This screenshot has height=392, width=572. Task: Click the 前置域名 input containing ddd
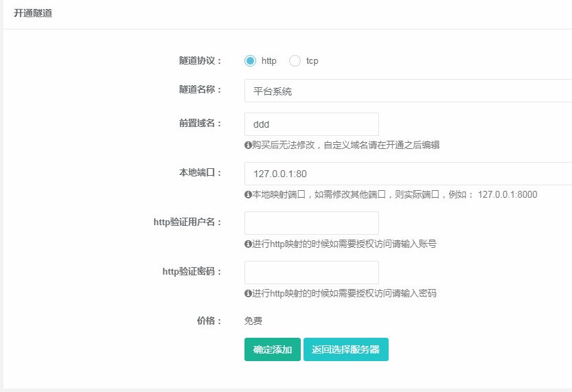[x=312, y=124]
